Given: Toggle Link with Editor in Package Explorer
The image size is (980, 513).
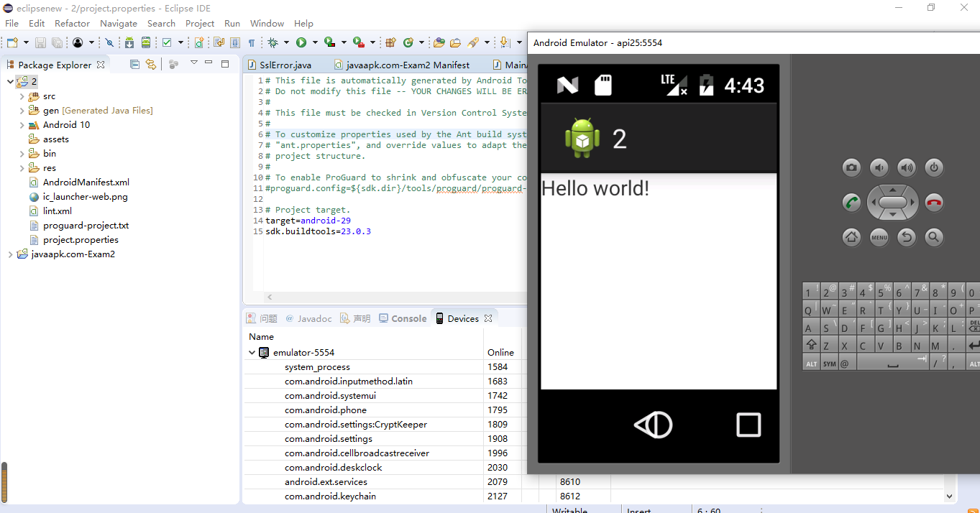Looking at the screenshot, I should click(150, 64).
